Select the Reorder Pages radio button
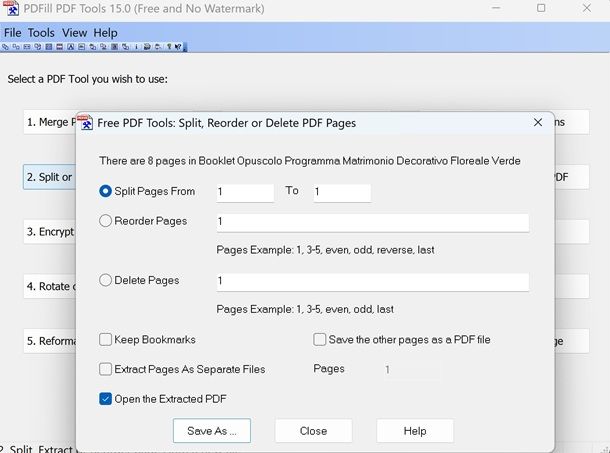The width and height of the screenshot is (610, 453). pos(105,221)
